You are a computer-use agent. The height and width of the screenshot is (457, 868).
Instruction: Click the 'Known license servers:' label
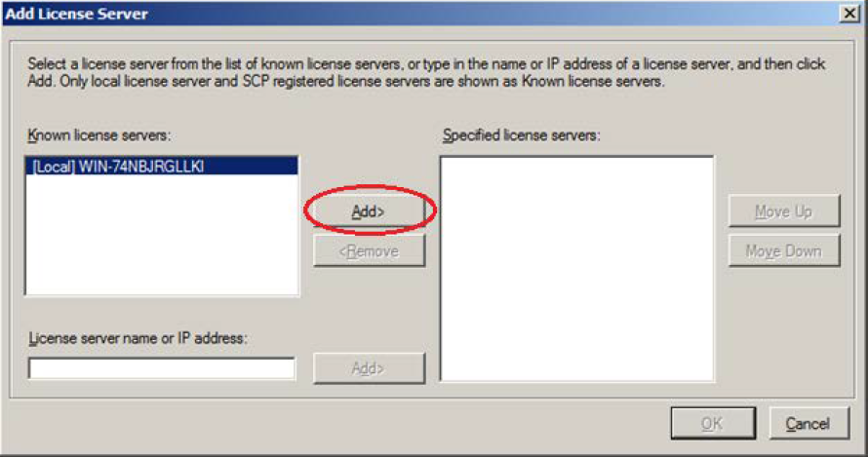click(99, 135)
